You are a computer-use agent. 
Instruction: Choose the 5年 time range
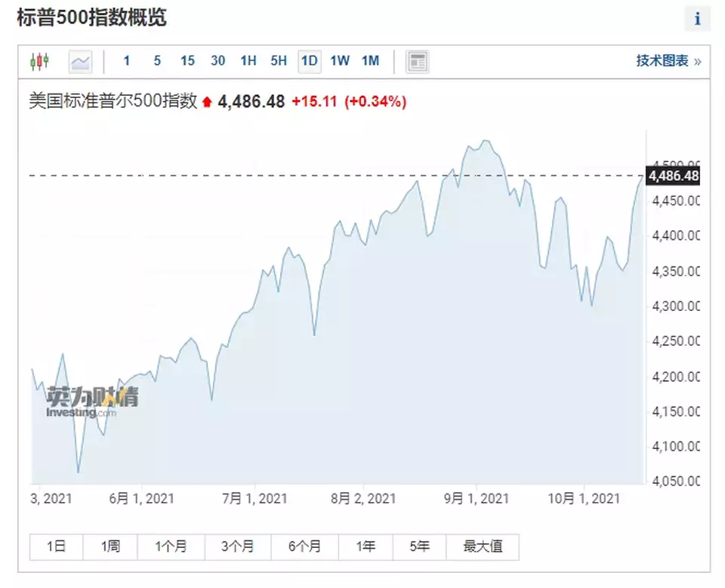(420, 546)
